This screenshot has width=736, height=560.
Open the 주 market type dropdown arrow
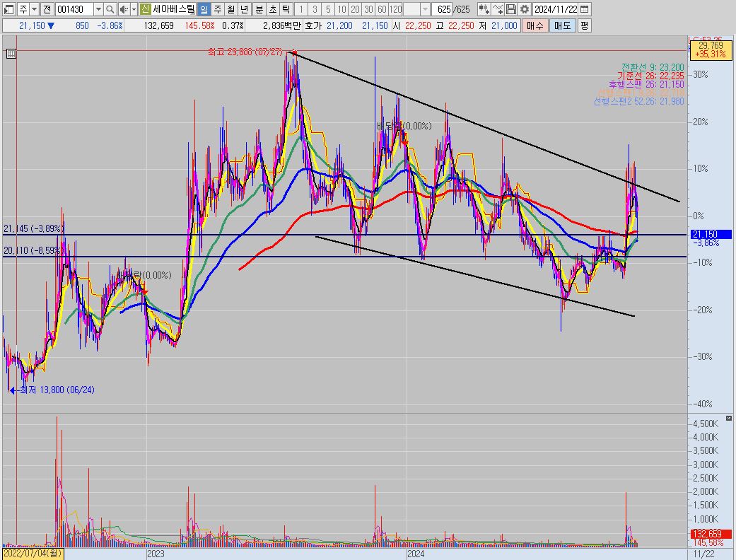point(35,9)
